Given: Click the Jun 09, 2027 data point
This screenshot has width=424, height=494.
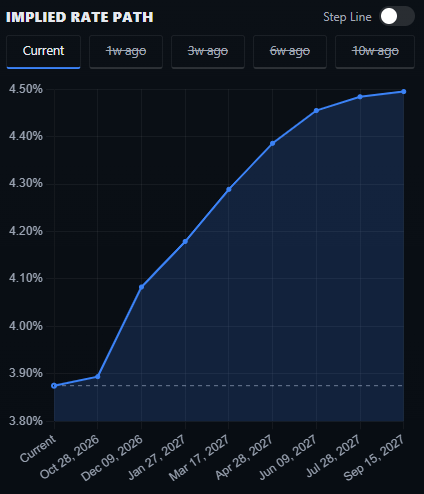Looking at the screenshot, I should point(316,111).
